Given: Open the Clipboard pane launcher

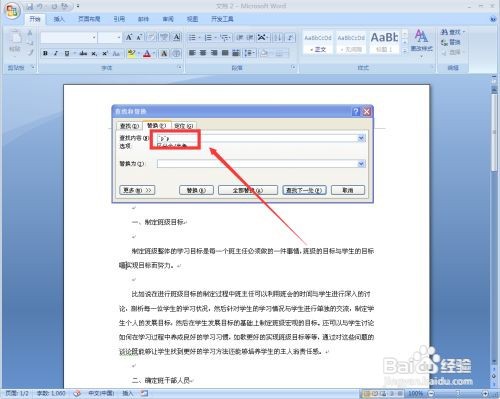Looking at the screenshot, I should (x=33, y=68).
